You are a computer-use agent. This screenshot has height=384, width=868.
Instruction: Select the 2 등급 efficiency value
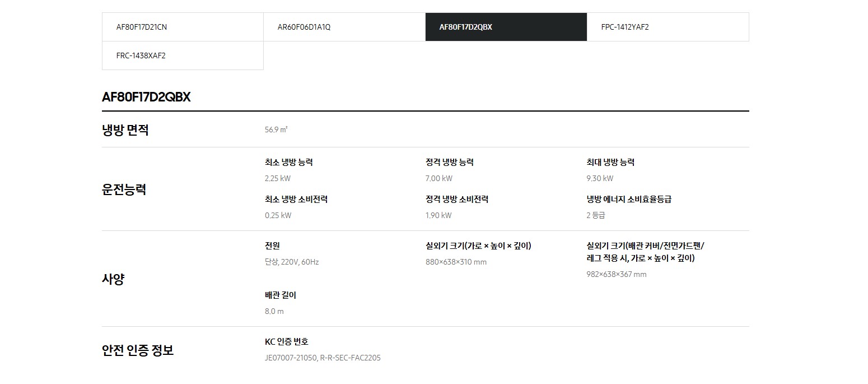(x=596, y=215)
